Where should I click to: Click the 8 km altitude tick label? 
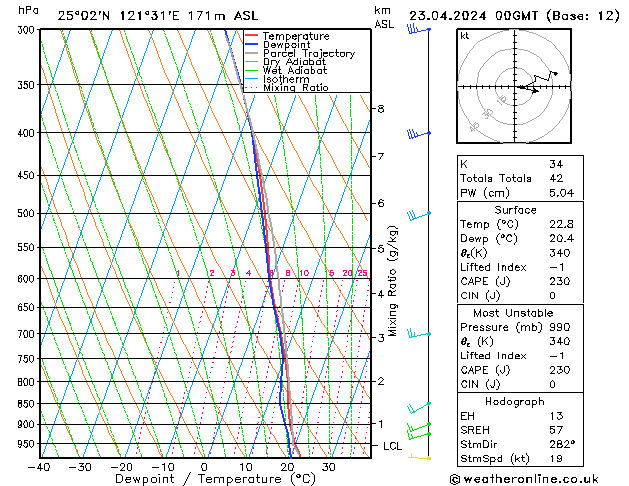coord(381,109)
